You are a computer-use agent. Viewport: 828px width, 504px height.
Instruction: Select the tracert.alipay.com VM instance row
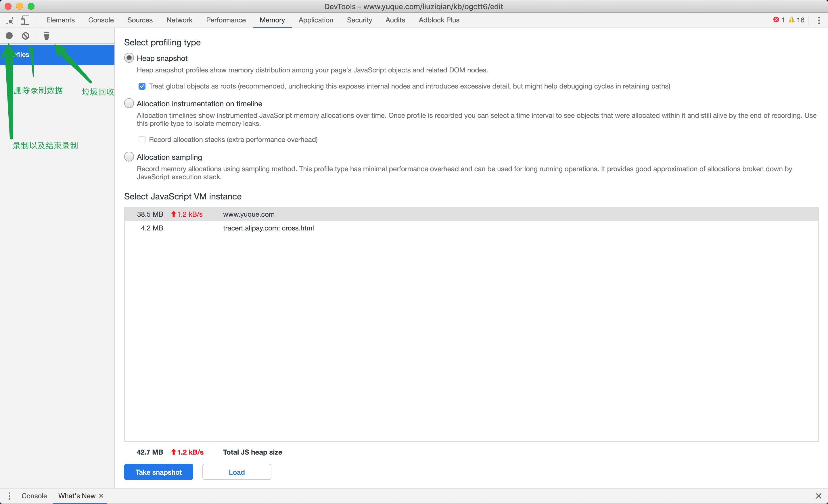point(268,228)
